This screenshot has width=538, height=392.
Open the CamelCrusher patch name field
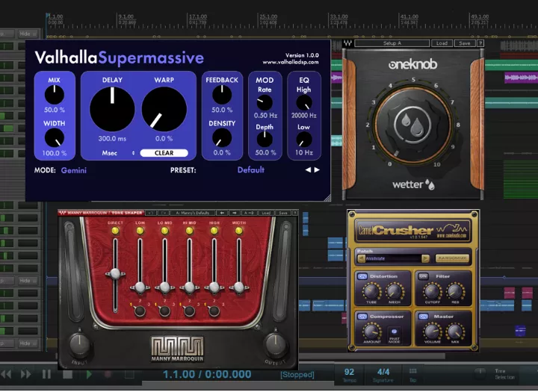pyautogui.click(x=394, y=258)
